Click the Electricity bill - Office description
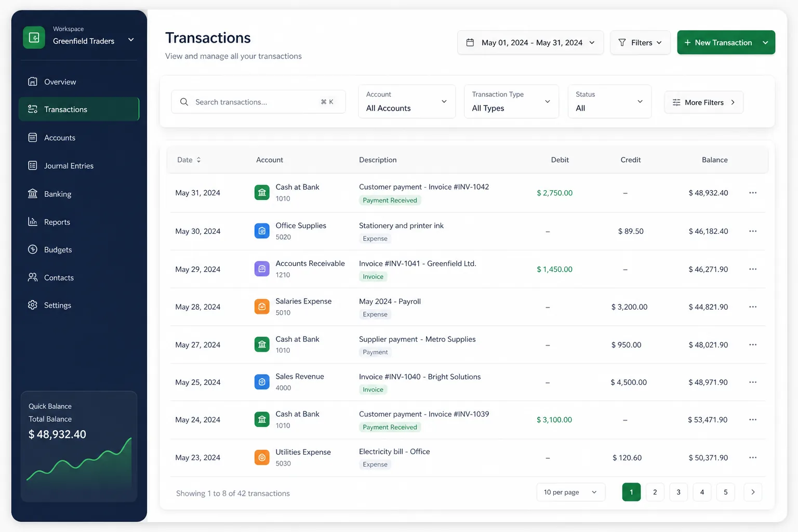Screen dimensions: 798x532 coord(394,451)
